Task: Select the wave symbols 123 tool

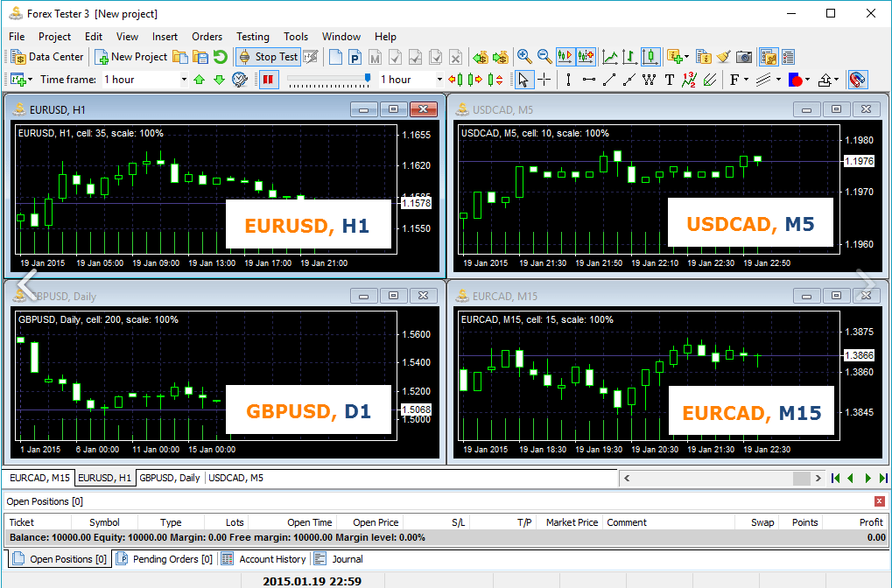Action: (x=690, y=80)
